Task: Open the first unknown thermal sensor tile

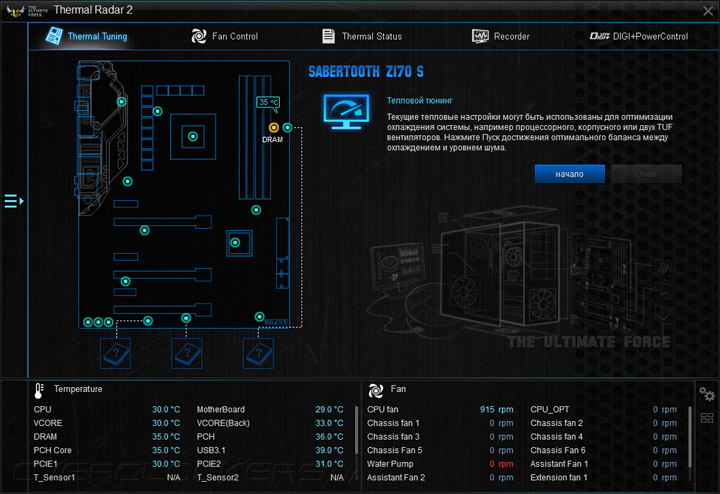Action: click(x=116, y=354)
